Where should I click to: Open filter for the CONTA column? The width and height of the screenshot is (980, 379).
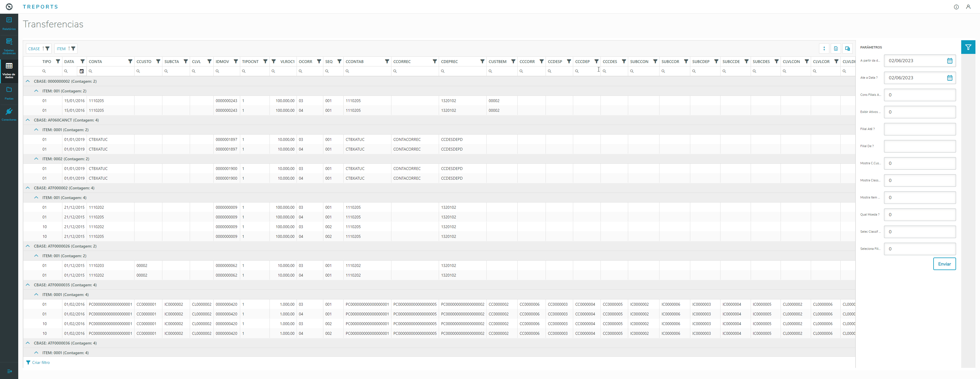pos(130,61)
